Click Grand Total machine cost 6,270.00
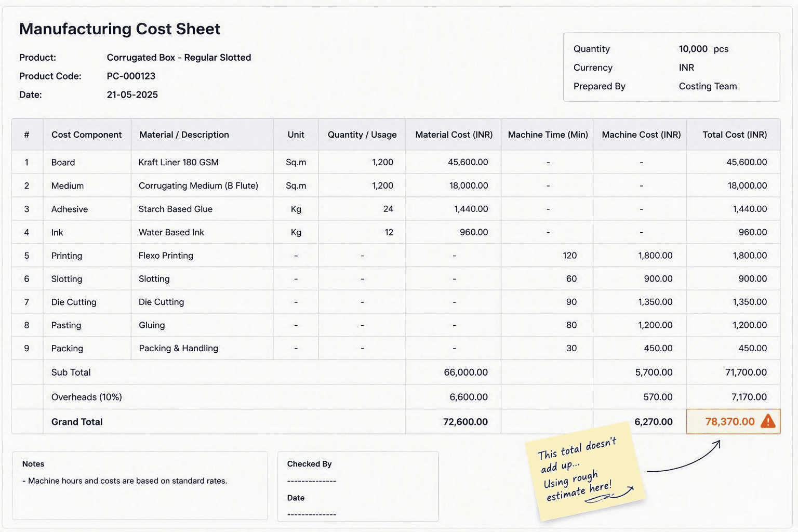 653,422
